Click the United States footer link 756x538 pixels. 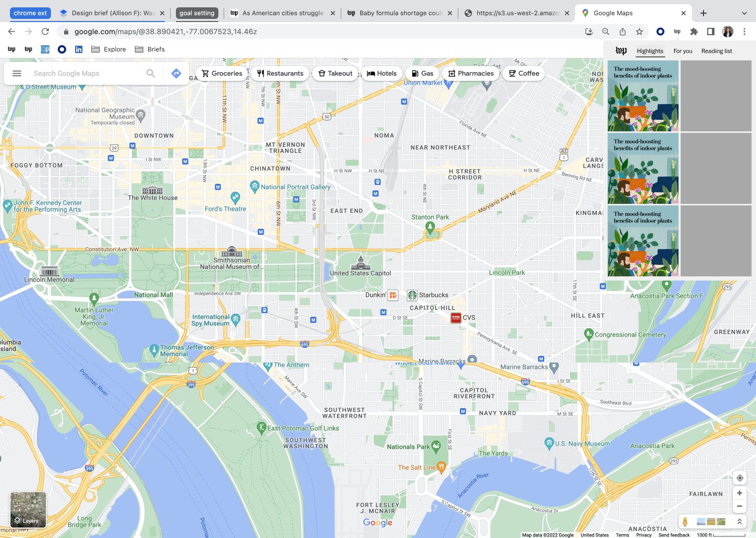tap(595, 535)
